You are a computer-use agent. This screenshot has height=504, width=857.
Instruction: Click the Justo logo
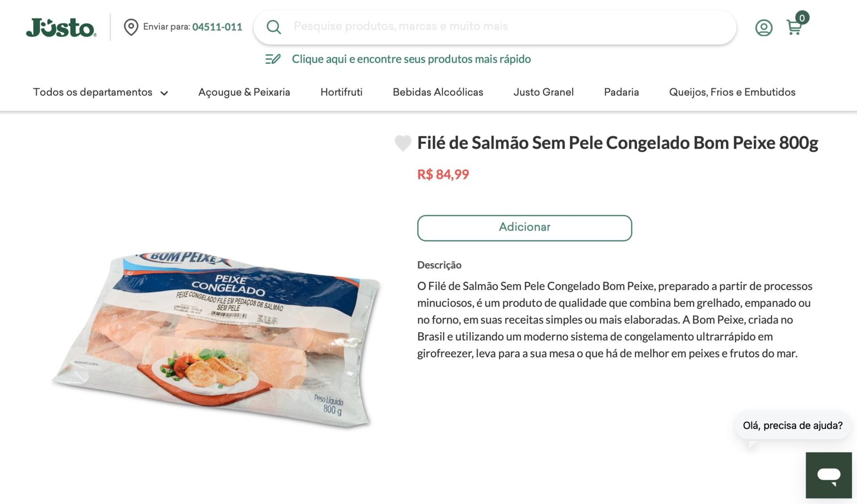pyautogui.click(x=61, y=27)
